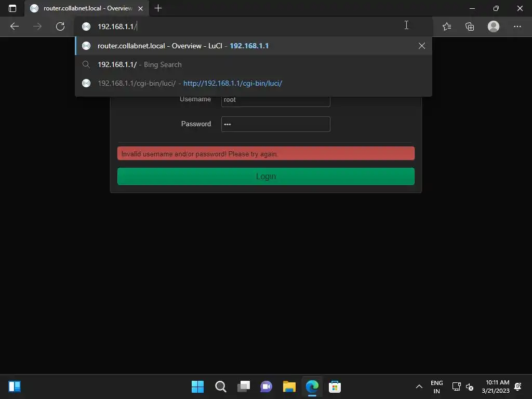This screenshot has width=532, height=399.
Task: Open the Collections panel
Action: 470,26
